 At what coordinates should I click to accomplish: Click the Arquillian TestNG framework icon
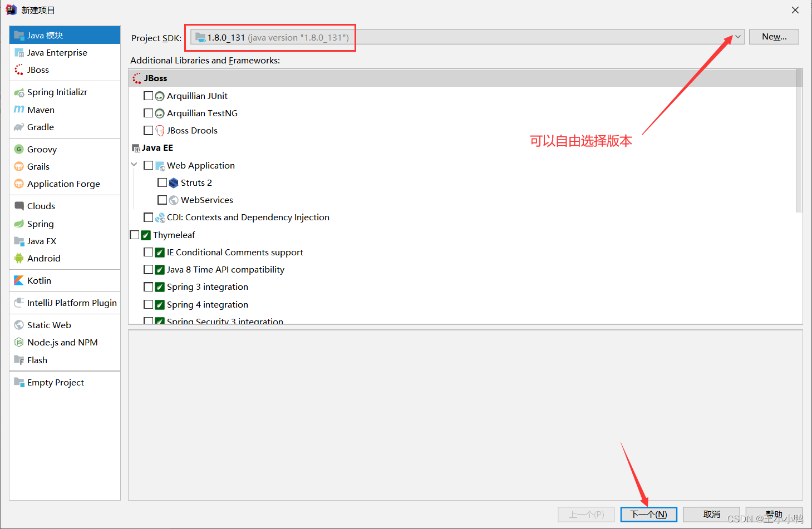(x=160, y=113)
